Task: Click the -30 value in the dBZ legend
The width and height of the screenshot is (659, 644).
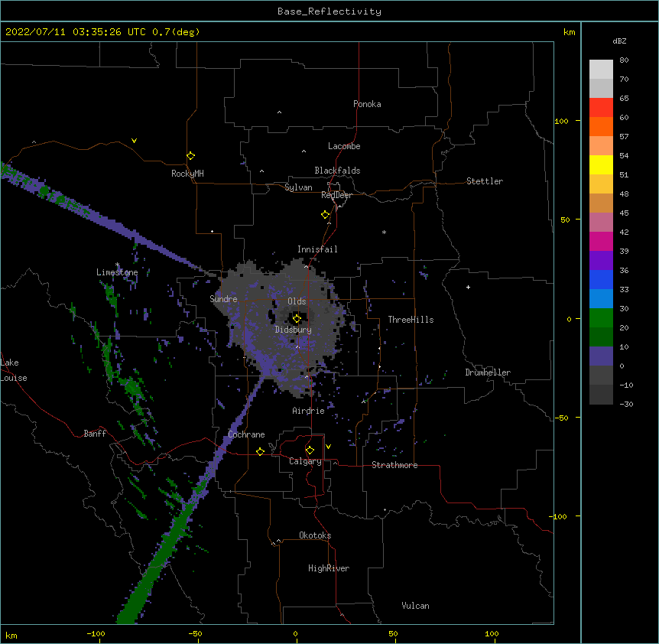Action: point(626,405)
